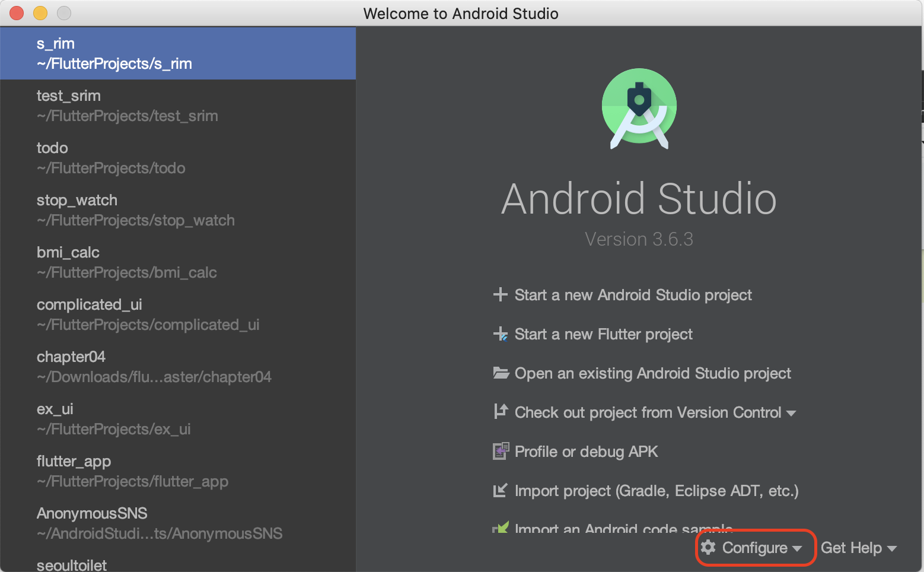The image size is (924, 572).
Task: Open recent project seoultoilet
Action: click(178, 561)
